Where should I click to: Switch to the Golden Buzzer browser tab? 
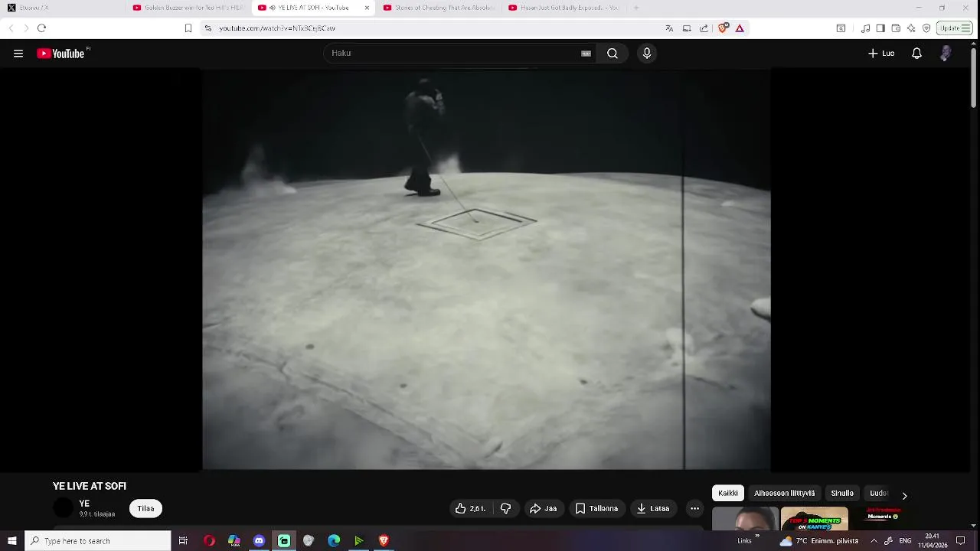[x=188, y=8]
